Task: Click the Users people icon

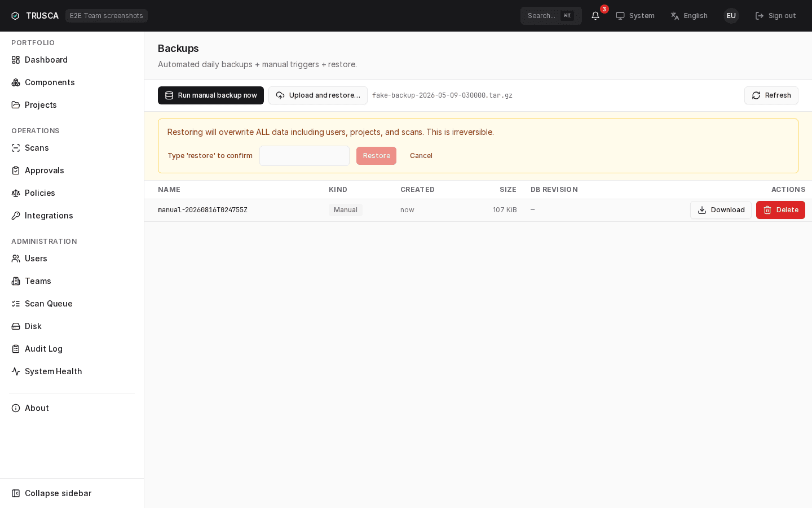Action: click(x=16, y=259)
